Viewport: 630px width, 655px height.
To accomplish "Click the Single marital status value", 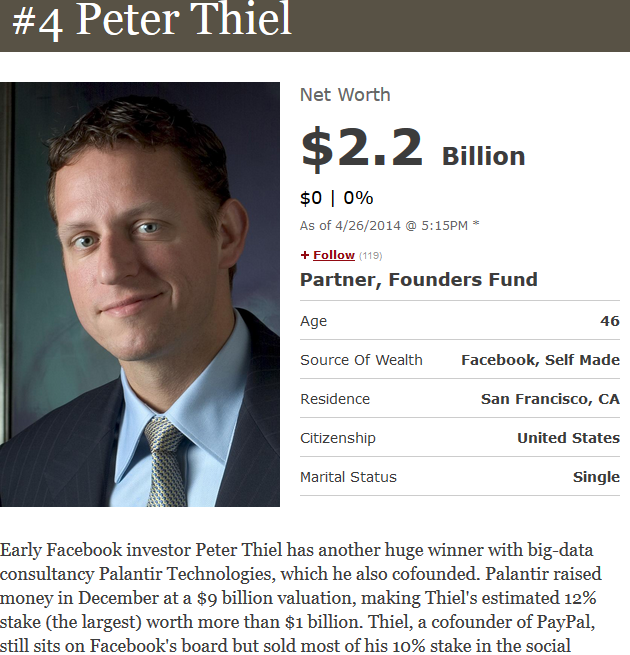I will coord(596,477).
